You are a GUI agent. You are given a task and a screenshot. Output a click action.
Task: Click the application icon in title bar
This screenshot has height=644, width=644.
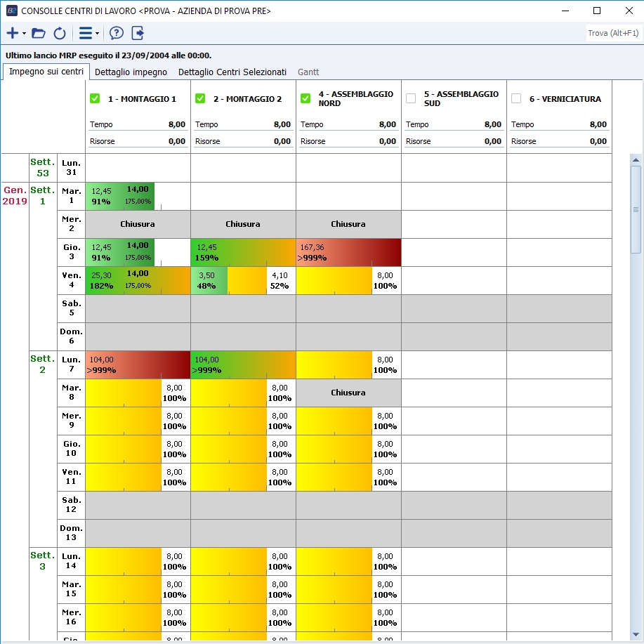[11, 11]
